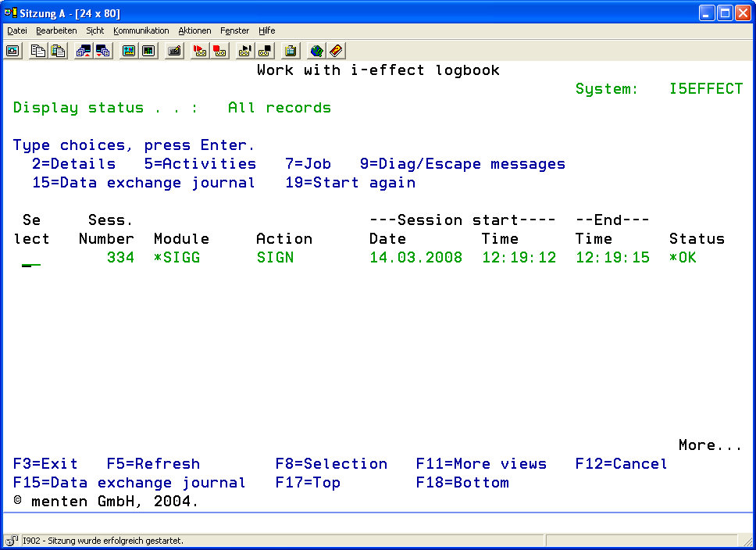
Task: Click the Copy toolbar icon
Action: (37, 51)
